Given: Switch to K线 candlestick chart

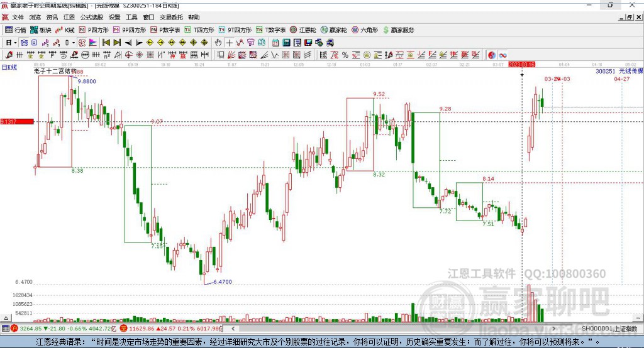Looking at the screenshot, I should (65, 30).
